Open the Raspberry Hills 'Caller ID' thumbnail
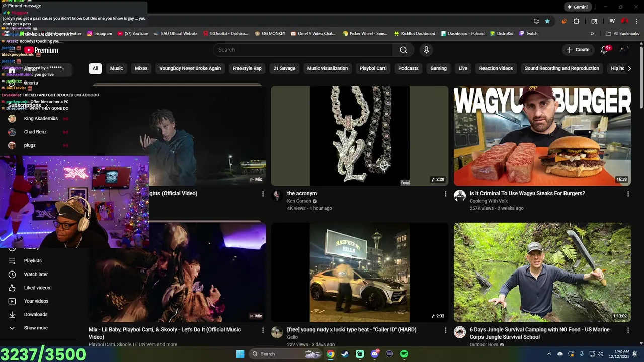The height and width of the screenshot is (362, 644). pos(359,273)
